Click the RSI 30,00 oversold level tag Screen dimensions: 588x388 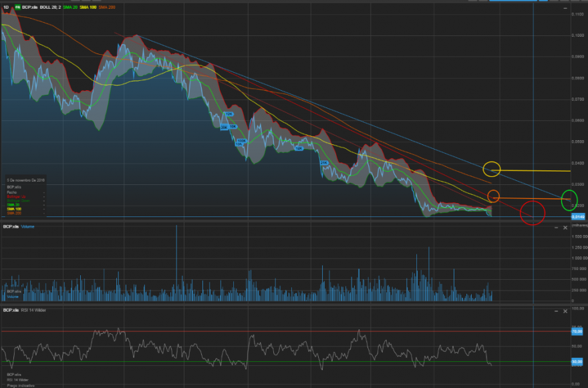(577, 361)
